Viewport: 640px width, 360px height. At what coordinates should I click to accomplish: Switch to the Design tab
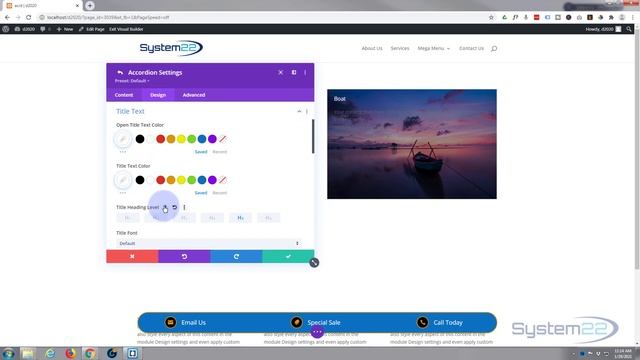[158, 95]
